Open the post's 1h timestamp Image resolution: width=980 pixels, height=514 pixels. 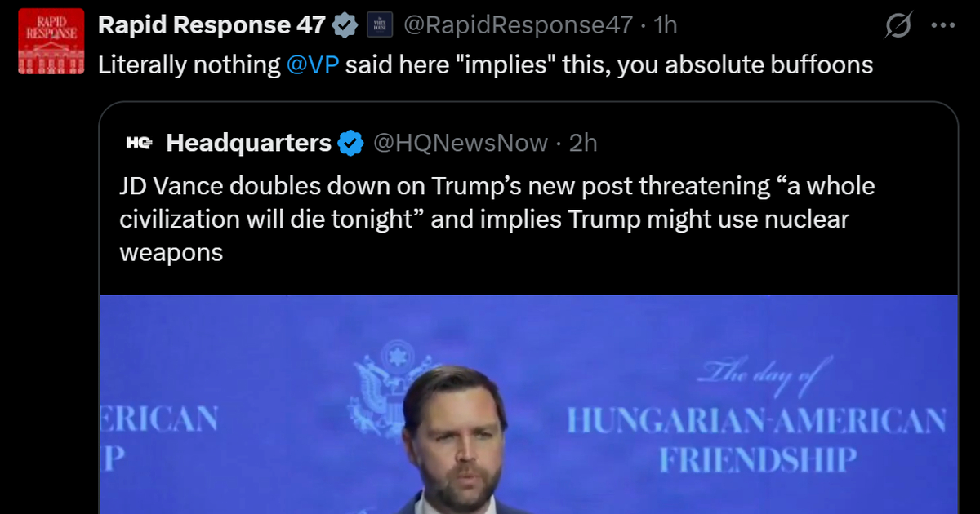pos(666,26)
